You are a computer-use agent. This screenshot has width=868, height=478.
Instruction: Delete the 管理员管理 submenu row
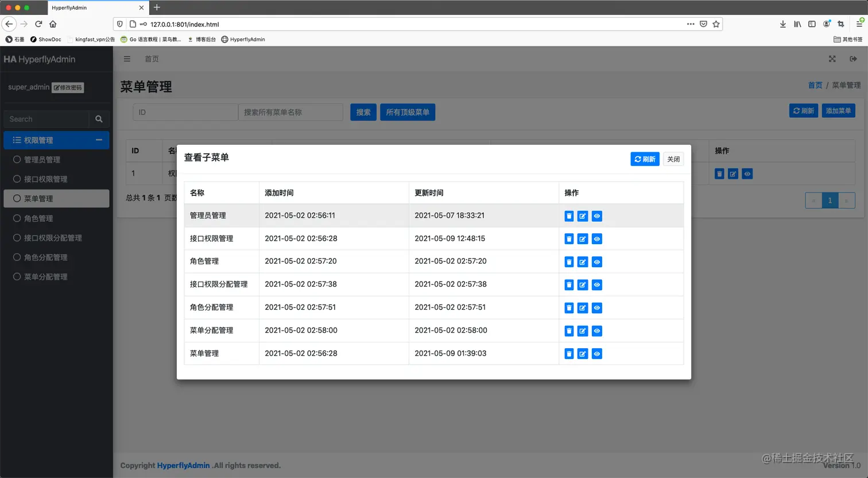(x=569, y=216)
